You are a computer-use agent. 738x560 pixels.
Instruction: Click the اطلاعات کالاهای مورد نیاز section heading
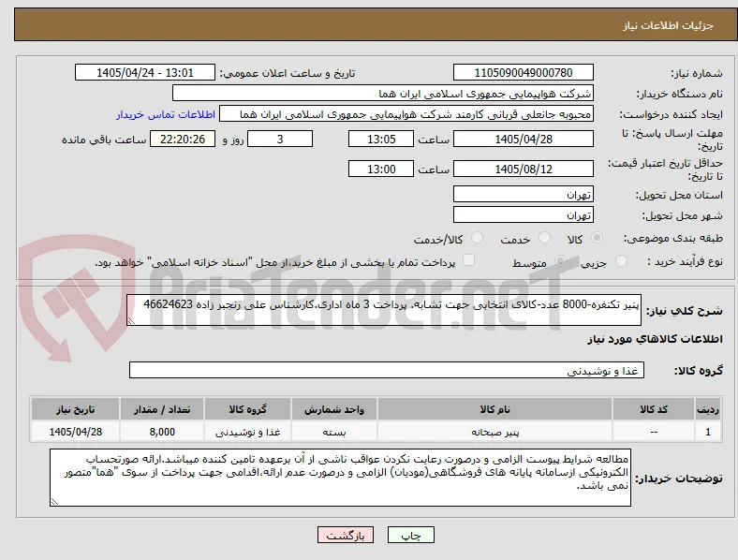pos(655,339)
